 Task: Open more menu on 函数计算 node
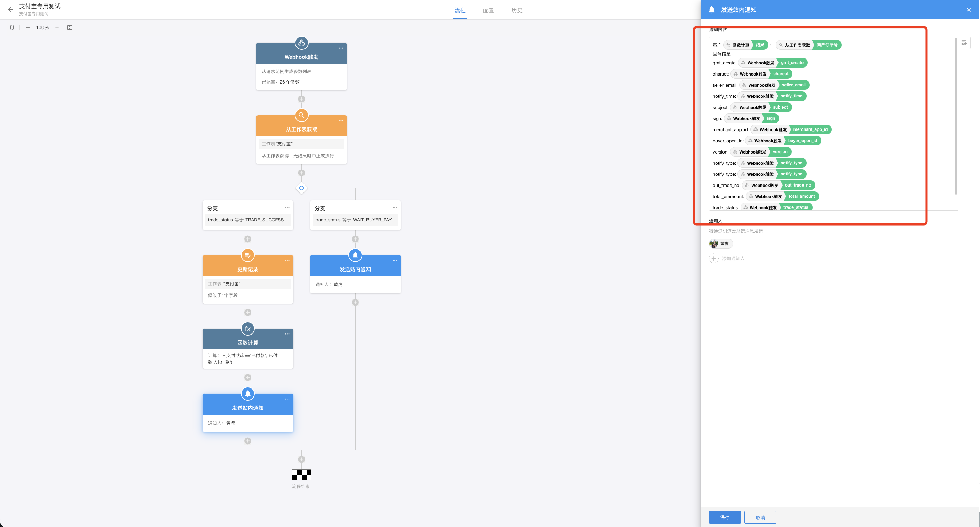[x=287, y=334]
